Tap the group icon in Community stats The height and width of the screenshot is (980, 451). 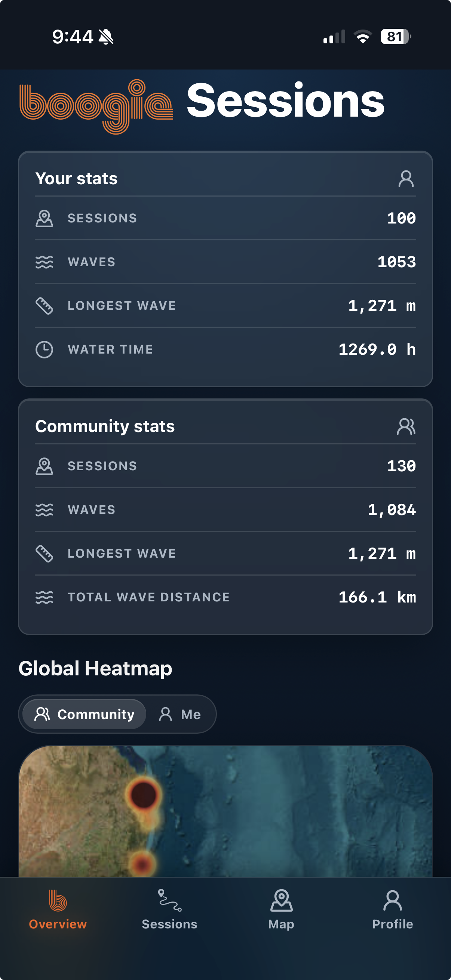406,426
